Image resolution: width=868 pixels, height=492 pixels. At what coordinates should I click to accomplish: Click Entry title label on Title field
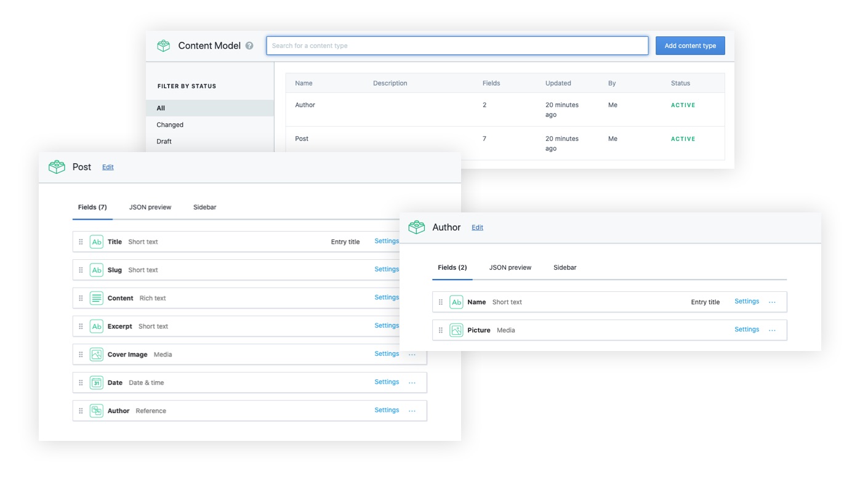[345, 242]
